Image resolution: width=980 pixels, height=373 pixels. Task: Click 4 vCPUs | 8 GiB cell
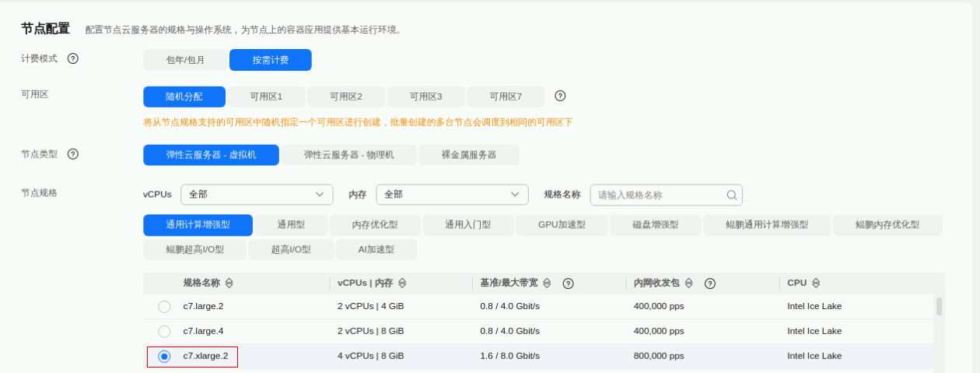(370, 356)
